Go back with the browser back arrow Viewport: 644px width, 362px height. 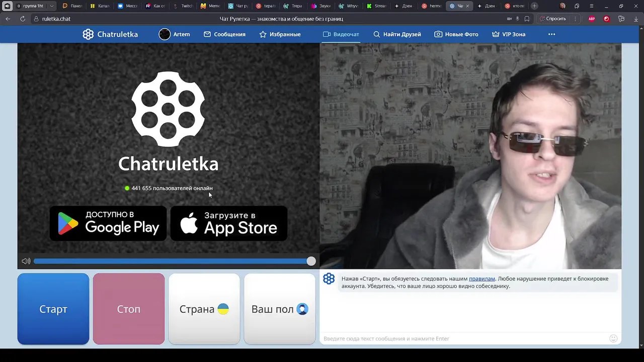coord(8,19)
